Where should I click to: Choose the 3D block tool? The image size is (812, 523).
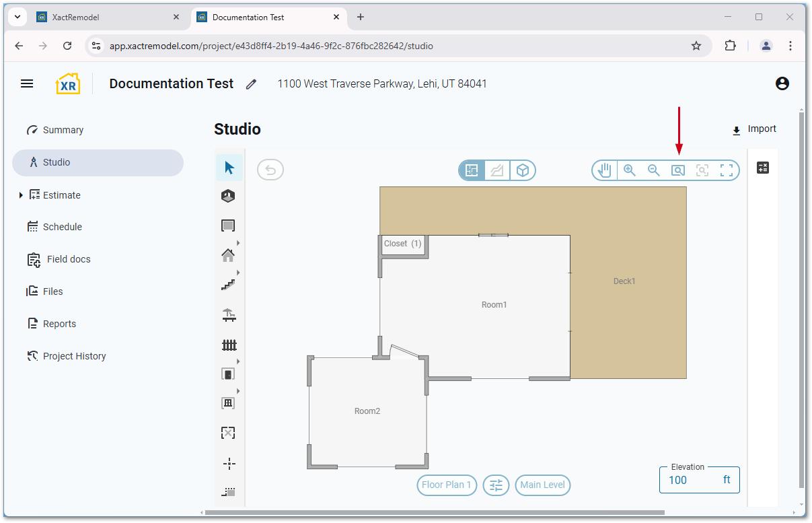coord(229,196)
